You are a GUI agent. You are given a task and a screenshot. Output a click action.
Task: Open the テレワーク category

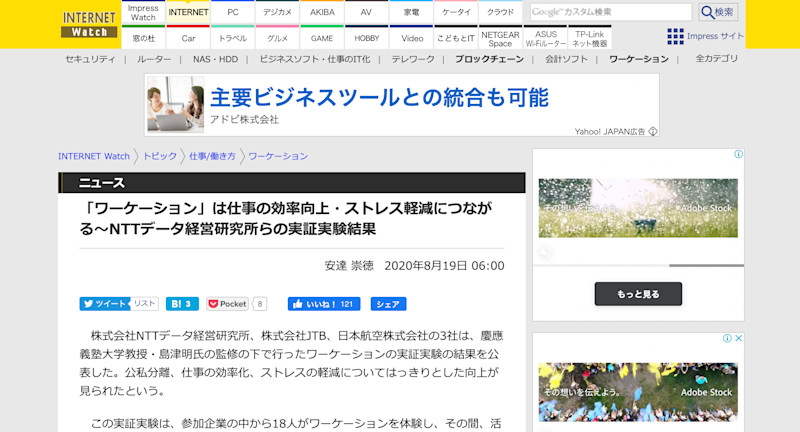(413, 59)
